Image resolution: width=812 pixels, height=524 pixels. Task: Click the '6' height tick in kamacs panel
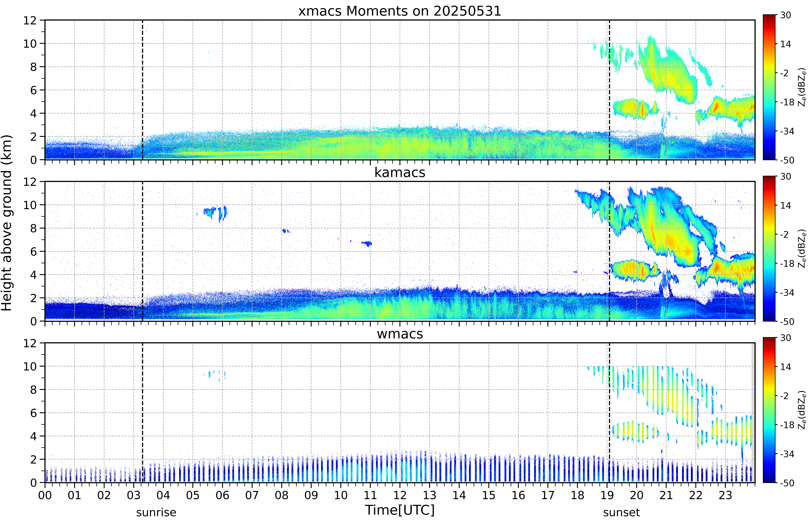pos(33,251)
